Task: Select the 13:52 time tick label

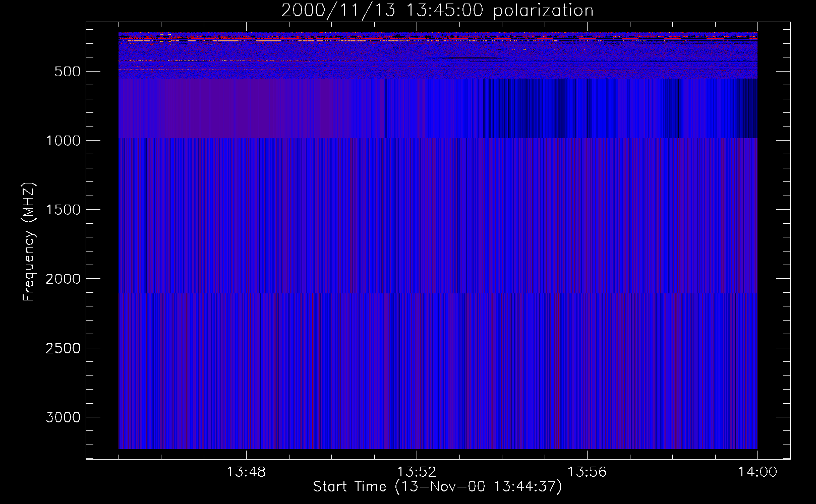Action: [x=417, y=472]
